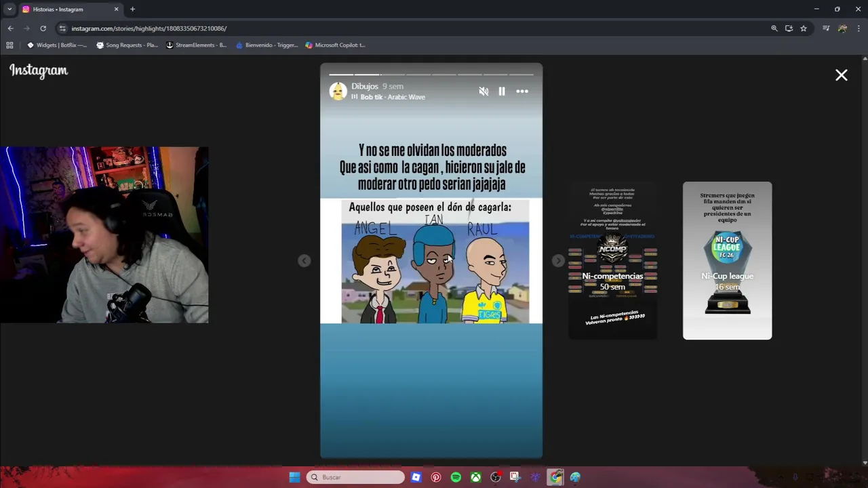
Task: Open Chrome media controls icon
Action: [x=826, y=28]
